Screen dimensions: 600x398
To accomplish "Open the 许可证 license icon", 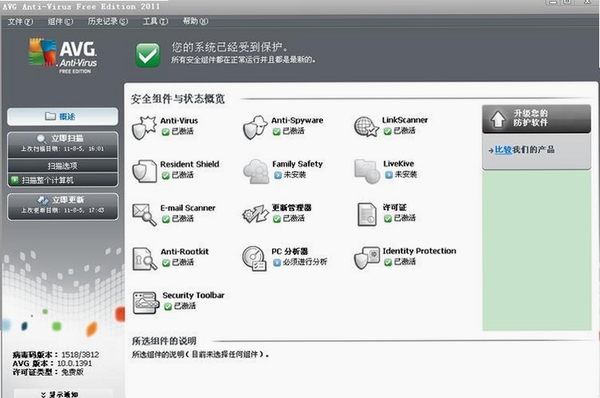I will (367, 214).
